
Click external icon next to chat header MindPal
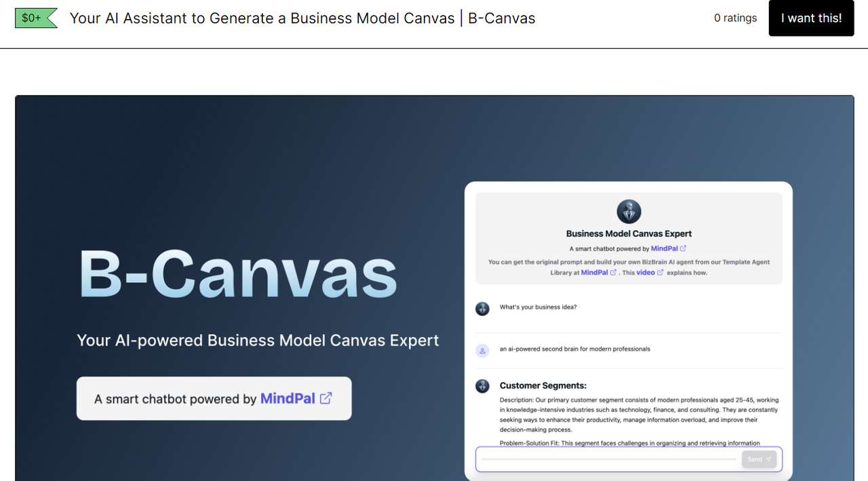pyautogui.click(x=683, y=248)
